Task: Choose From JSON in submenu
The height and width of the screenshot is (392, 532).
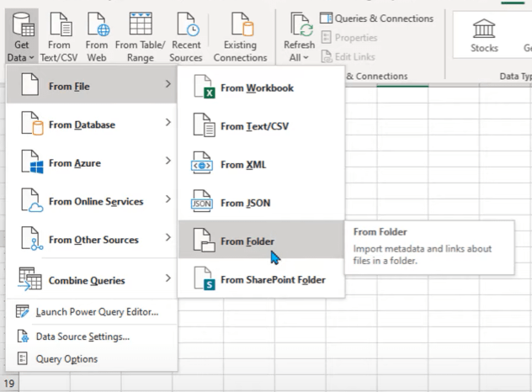Action: tap(261, 203)
